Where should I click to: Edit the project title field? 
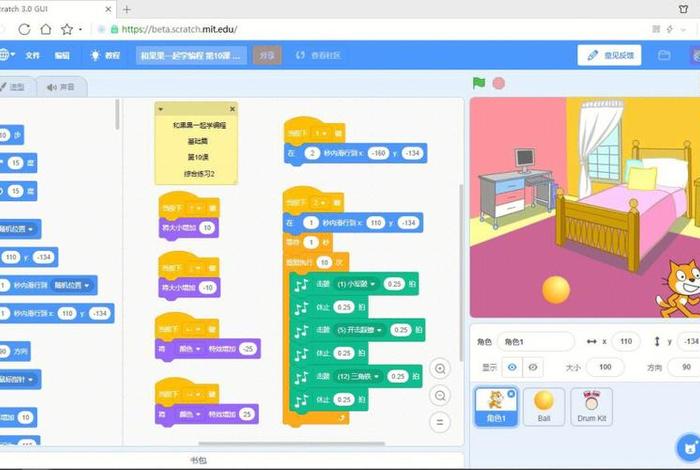[x=191, y=55]
